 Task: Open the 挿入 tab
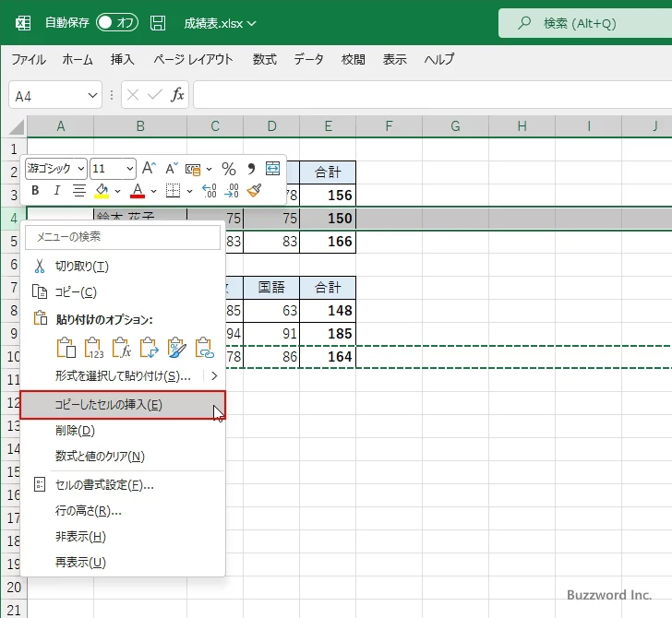tap(122, 59)
